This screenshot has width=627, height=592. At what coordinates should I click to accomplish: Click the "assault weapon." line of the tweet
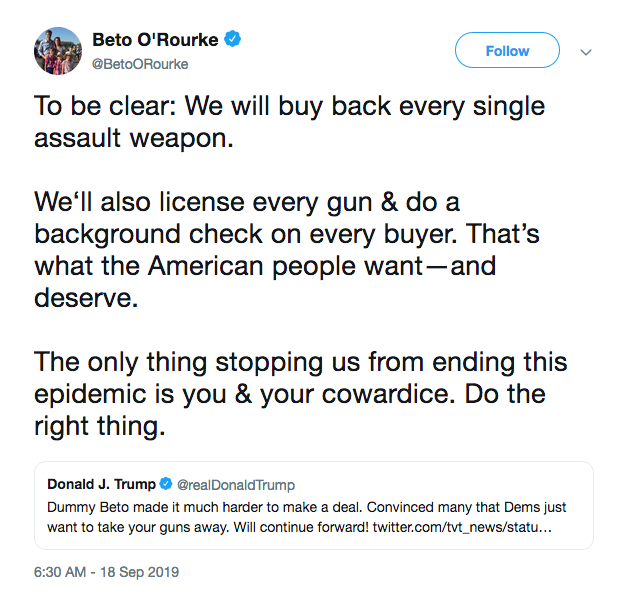[x=134, y=138]
